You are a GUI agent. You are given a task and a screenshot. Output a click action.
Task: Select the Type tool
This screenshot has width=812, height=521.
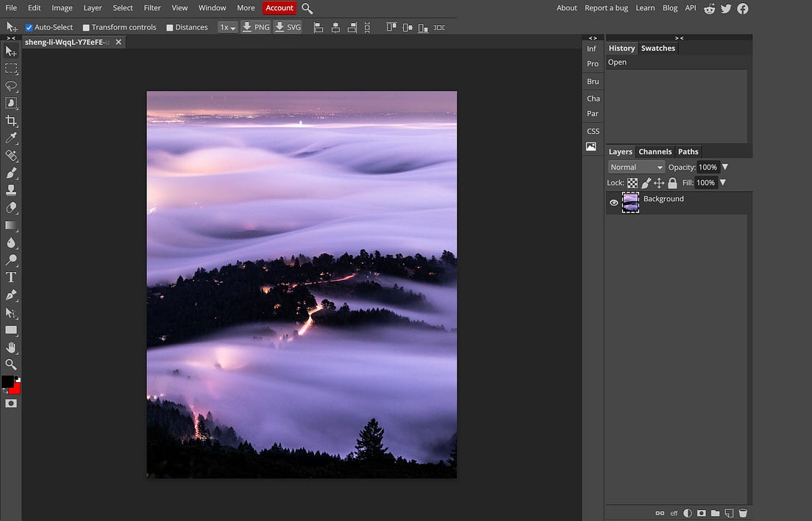11,277
